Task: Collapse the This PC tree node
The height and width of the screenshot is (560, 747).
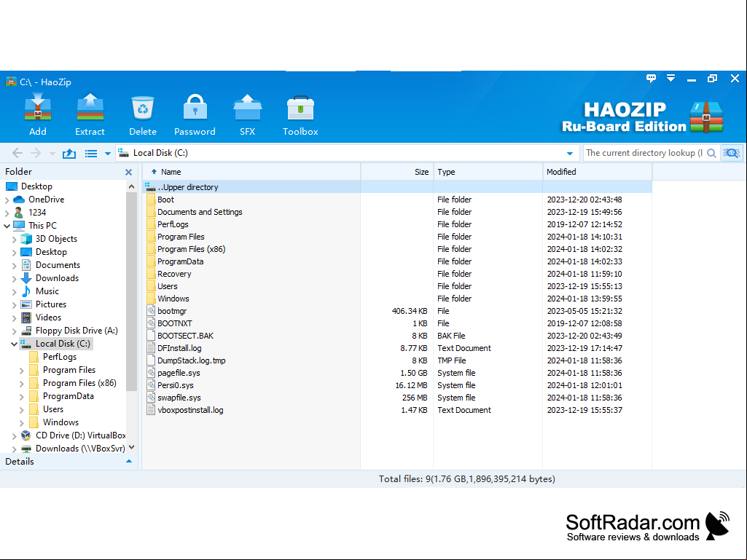Action: [x=7, y=226]
